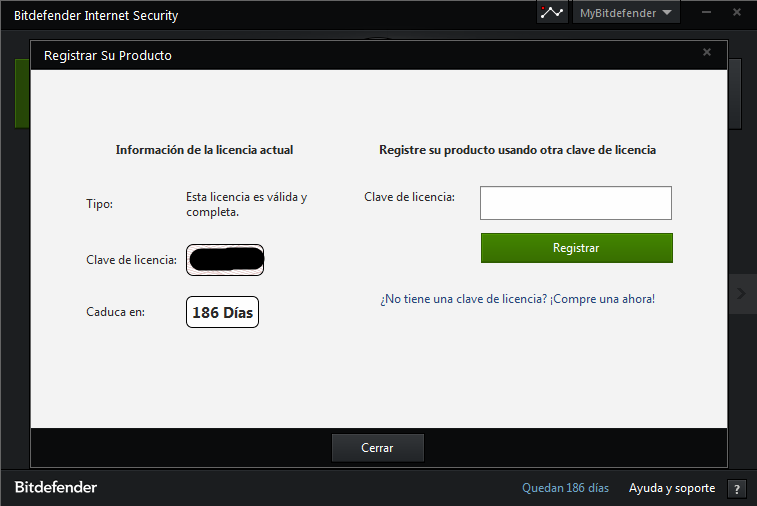Open the activity graph icon in title bar

click(552, 13)
